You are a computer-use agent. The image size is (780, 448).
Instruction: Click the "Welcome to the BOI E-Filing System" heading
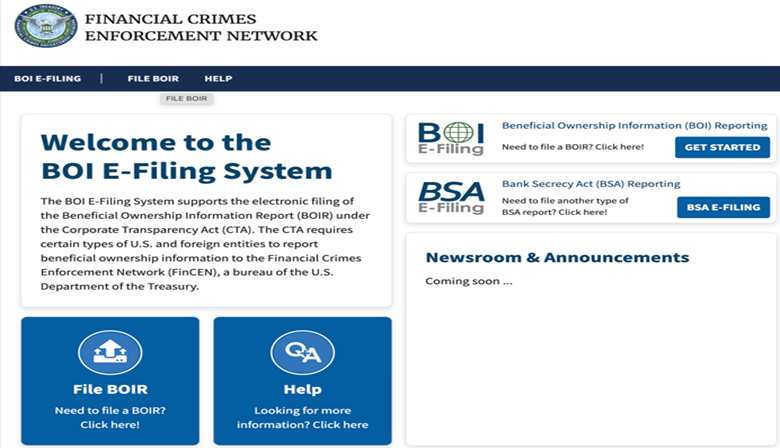[186, 155]
